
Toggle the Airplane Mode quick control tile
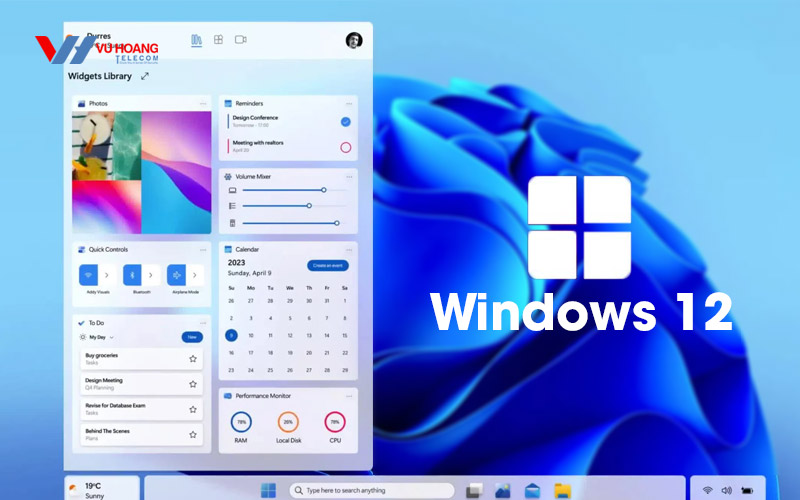point(177,275)
